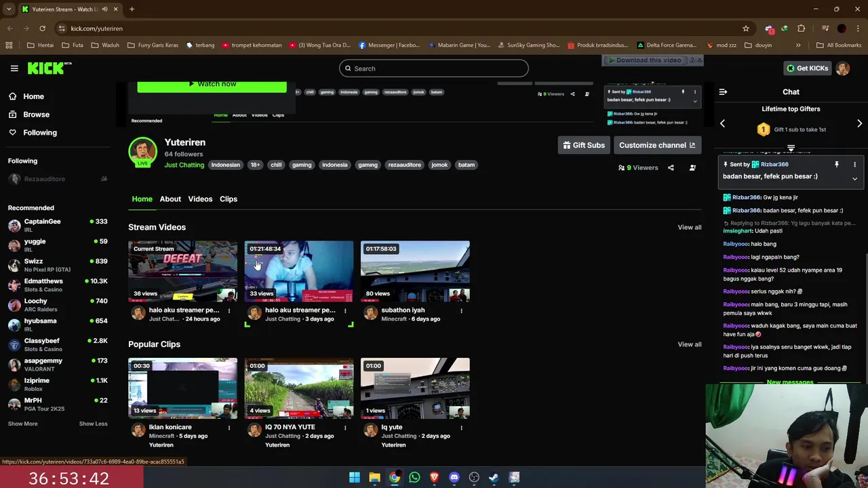This screenshot has width=868, height=488.
Task: Go to Home in sidebar
Action: (33, 96)
